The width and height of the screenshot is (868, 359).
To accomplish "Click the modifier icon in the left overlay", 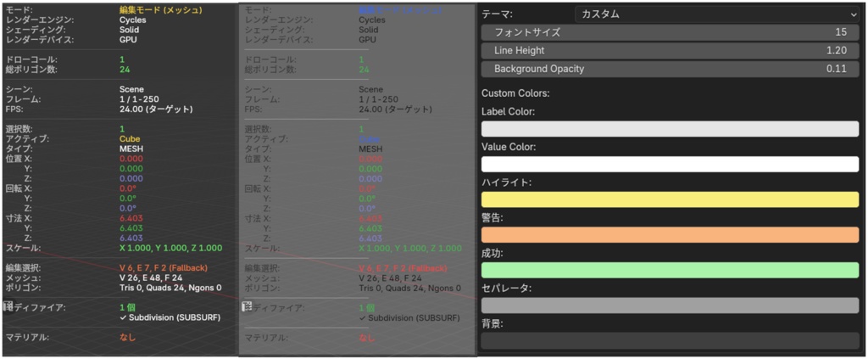I will click(8, 306).
